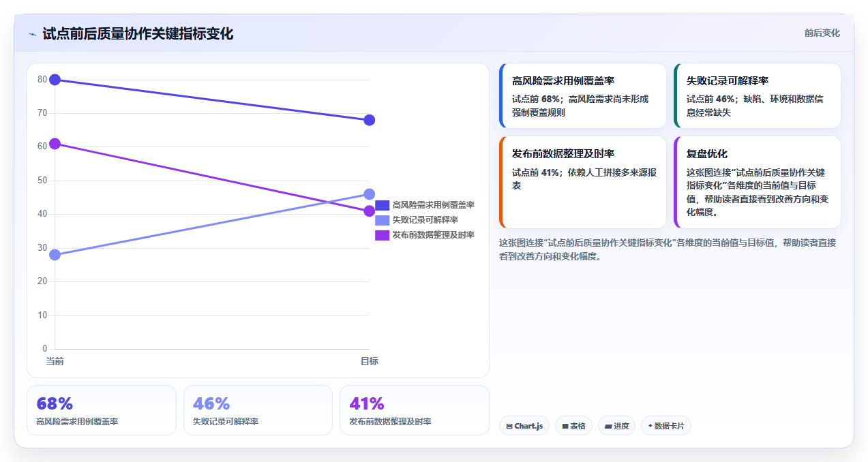Click the 80 y-axis tick label
This screenshot has height=462, width=868.
[x=42, y=80]
